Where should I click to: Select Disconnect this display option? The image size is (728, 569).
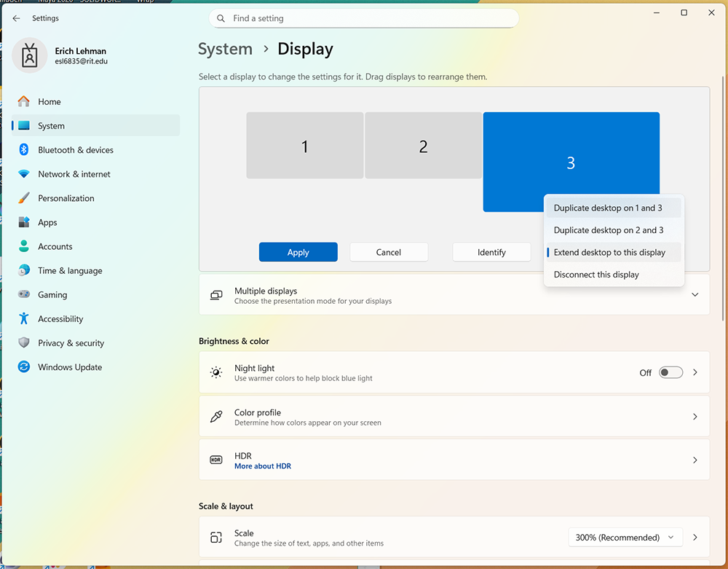pos(596,275)
